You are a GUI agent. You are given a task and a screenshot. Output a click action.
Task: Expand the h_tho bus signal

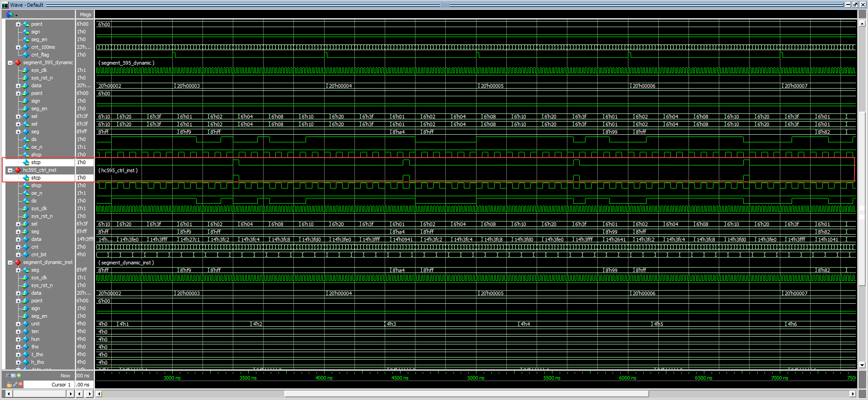[x=18, y=362]
